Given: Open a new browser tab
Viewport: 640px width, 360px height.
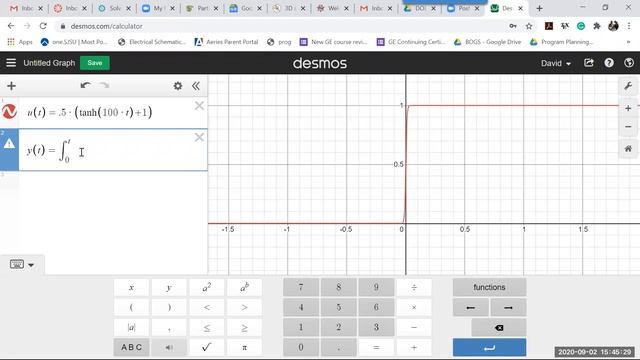Looking at the screenshot, I should 539,8.
